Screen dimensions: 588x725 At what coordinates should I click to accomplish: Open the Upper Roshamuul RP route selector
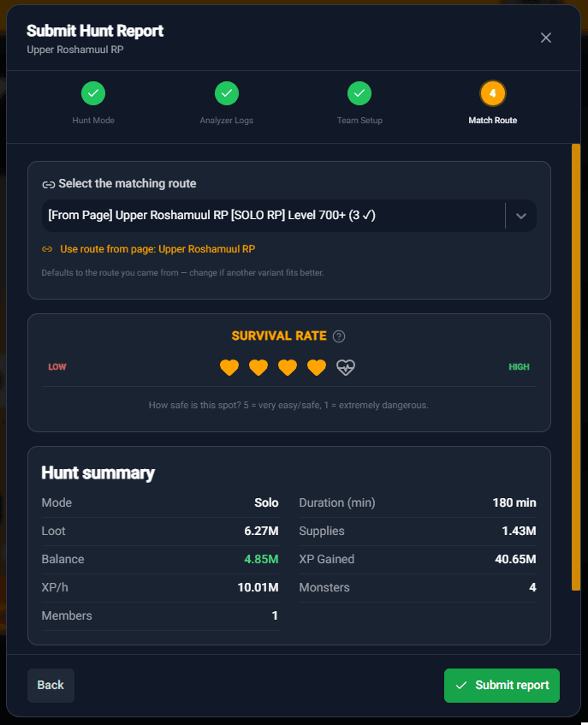click(x=274, y=216)
